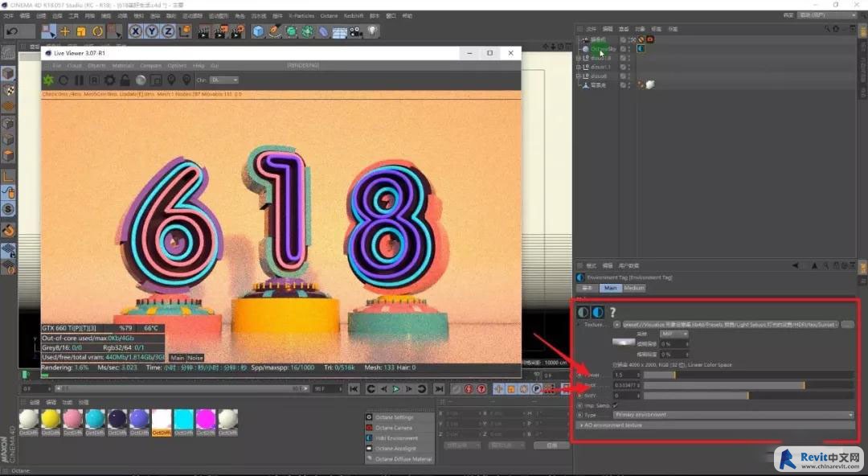
Task: Click Octane Settings in popup list
Action: (x=394, y=417)
